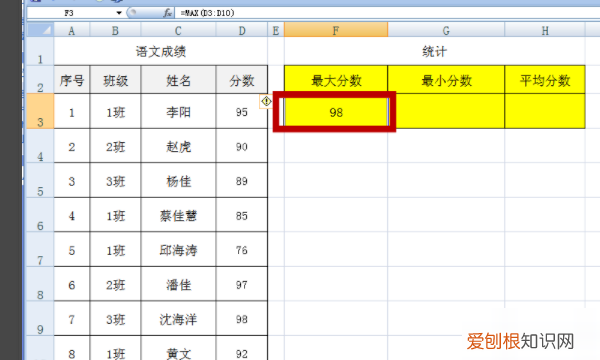Click the formula bar with =MAX(D3:D10)
Viewport: 600px width, 360px height.
point(386,13)
